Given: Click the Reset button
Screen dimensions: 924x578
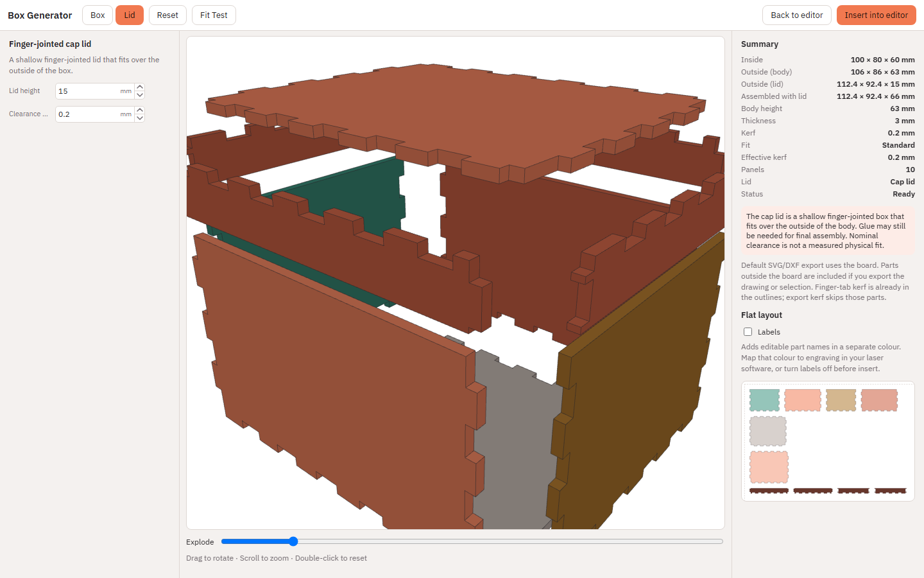Looking at the screenshot, I should [167, 15].
